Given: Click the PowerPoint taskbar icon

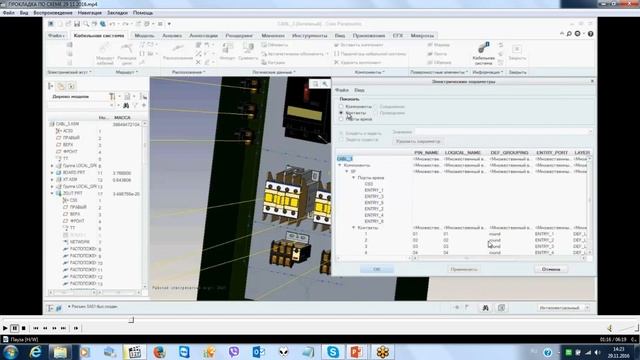Looking at the screenshot, I should pyautogui.click(x=357, y=352).
